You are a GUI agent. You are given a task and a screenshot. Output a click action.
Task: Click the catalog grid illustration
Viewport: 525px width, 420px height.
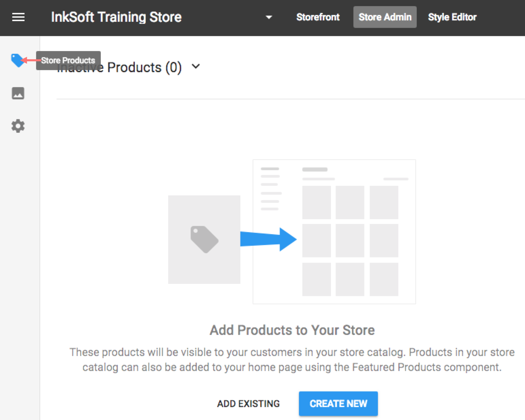(x=334, y=231)
